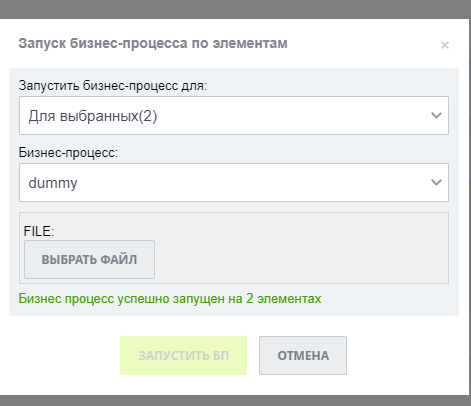This screenshot has width=471, height=406.
Task: Click blank area between ЗАПУСТИТЬ БП and ОТМЕНА
Action: [253, 355]
